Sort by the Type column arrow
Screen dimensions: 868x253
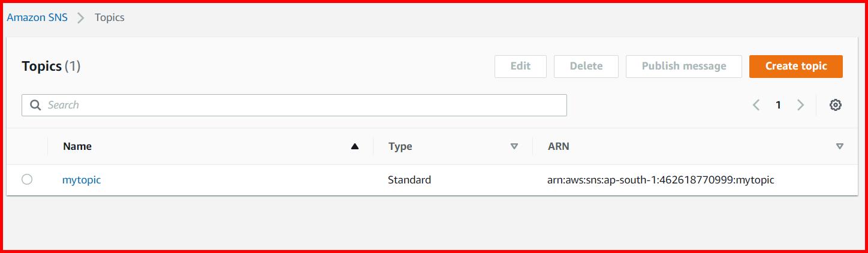coord(514,146)
